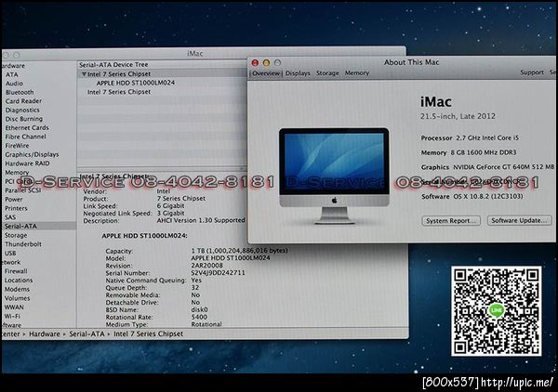Viewport: 558px width, 392px height.
Task: Click the rotational rate value 5400
Action: click(199, 317)
